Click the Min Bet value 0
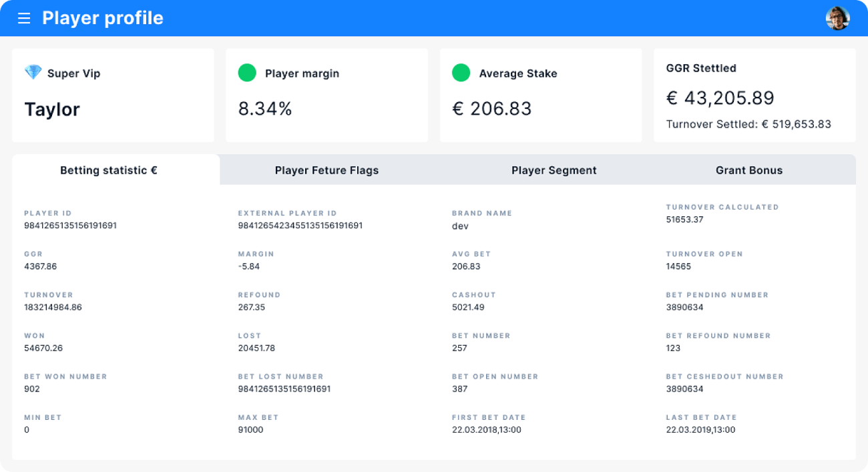868x472 pixels. 27,429
